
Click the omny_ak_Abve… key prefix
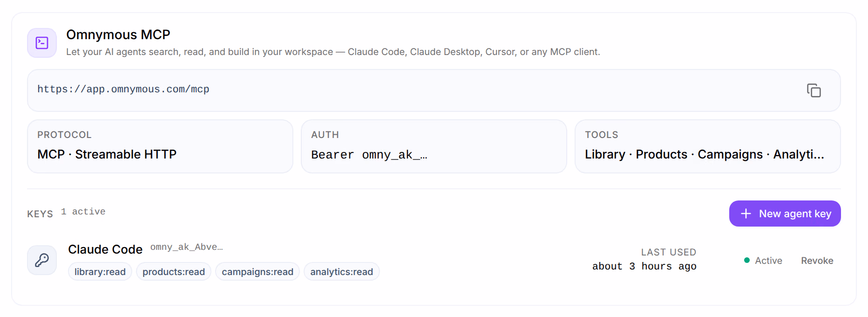click(x=187, y=247)
